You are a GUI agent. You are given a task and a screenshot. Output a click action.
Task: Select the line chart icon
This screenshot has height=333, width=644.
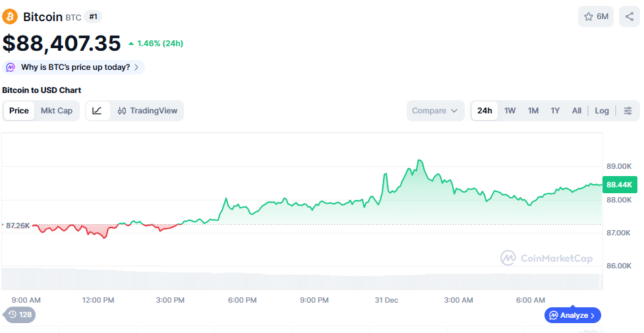tap(97, 111)
